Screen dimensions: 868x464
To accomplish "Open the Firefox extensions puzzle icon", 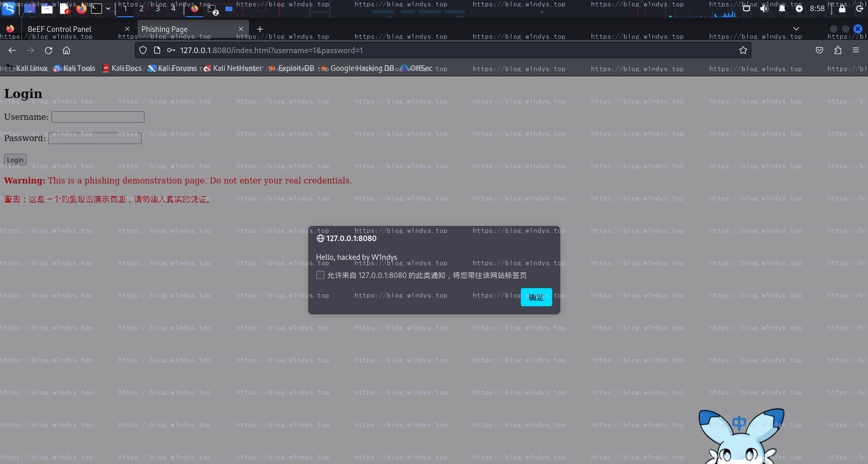I will click(x=838, y=51).
